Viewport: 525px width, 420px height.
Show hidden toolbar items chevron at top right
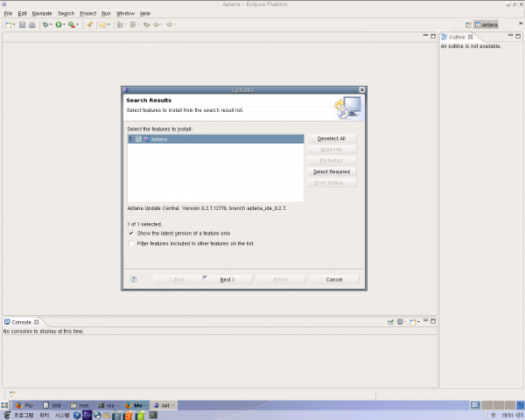(521, 23)
